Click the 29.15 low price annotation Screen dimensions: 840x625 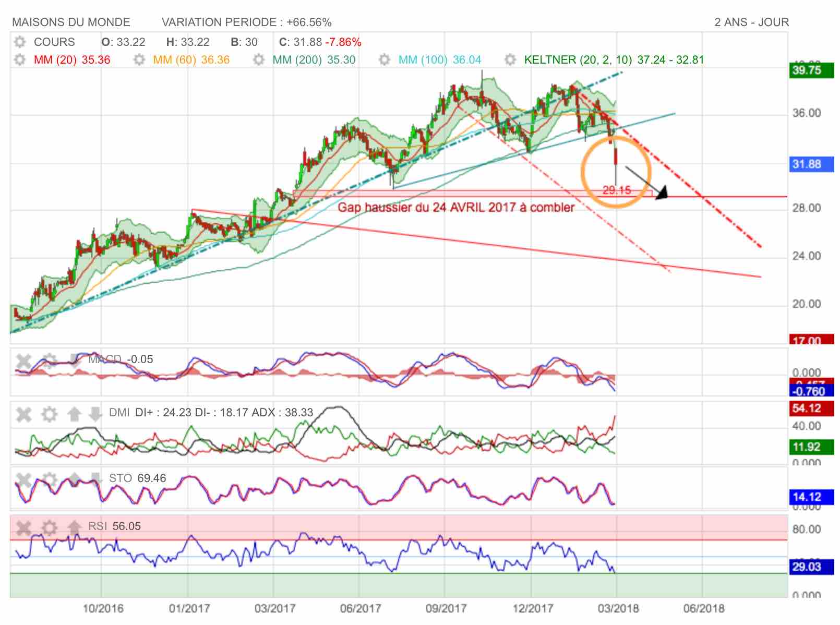coord(617,190)
